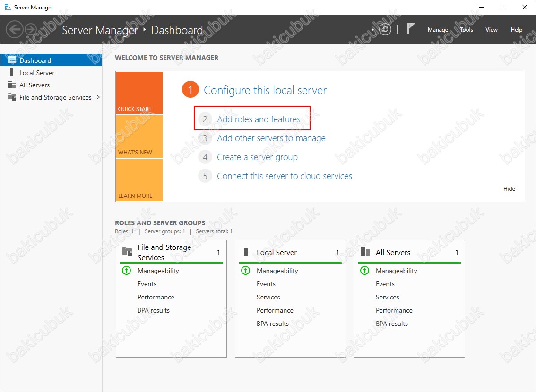Open the notifications flag

(x=411, y=28)
